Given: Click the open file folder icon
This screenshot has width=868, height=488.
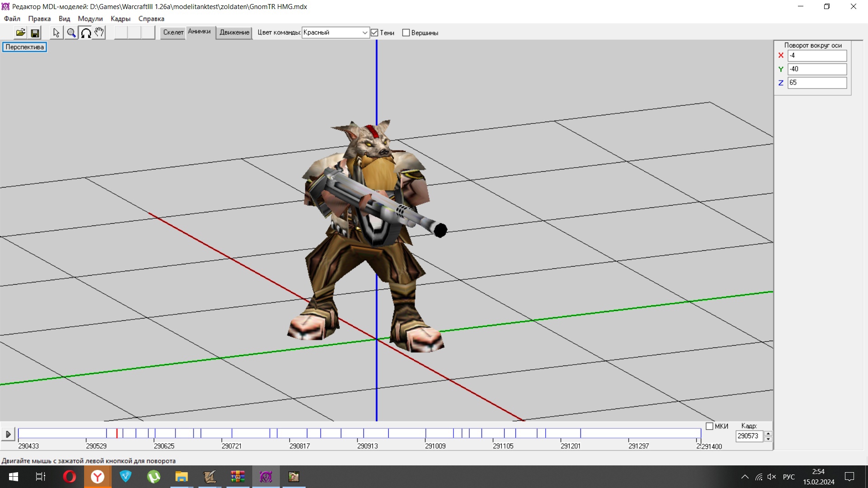Looking at the screenshot, I should click(20, 33).
